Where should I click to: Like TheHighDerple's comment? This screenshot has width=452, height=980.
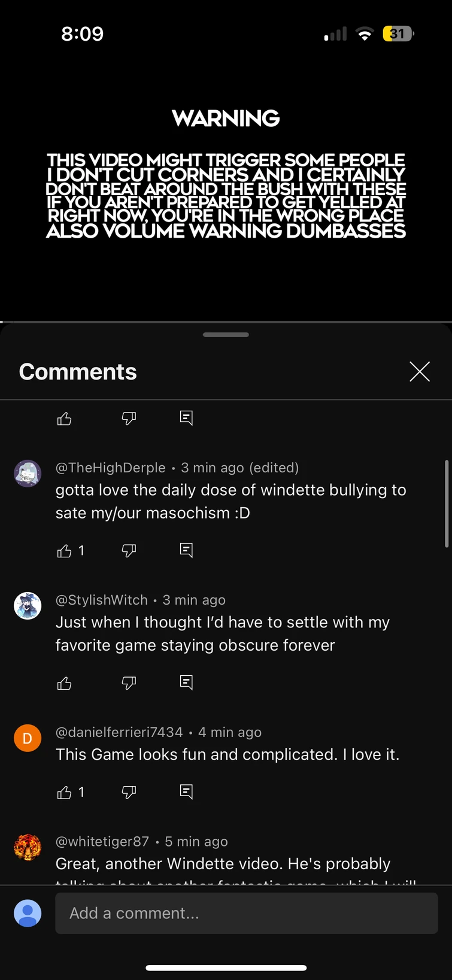point(65,551)
